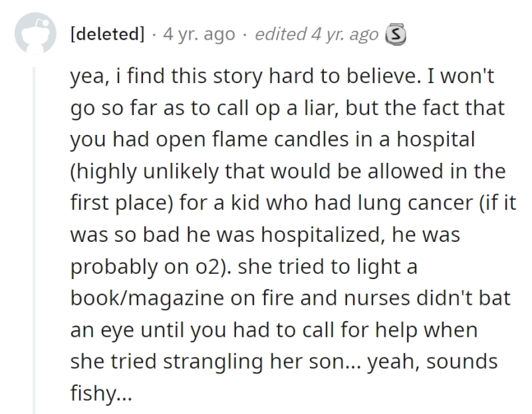Click the 'edited 4 yr. ago' label
The height and width of the screenshot is (414, 532).
(317, 35)
